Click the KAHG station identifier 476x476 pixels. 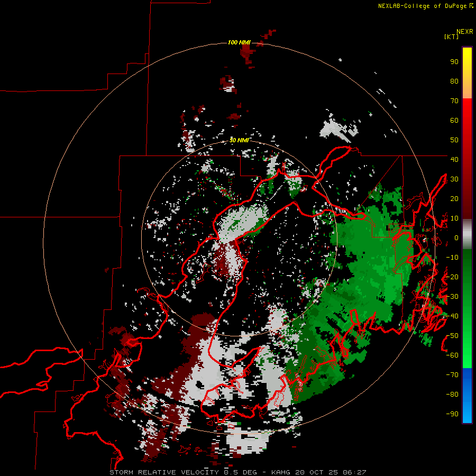click(280, 472)
